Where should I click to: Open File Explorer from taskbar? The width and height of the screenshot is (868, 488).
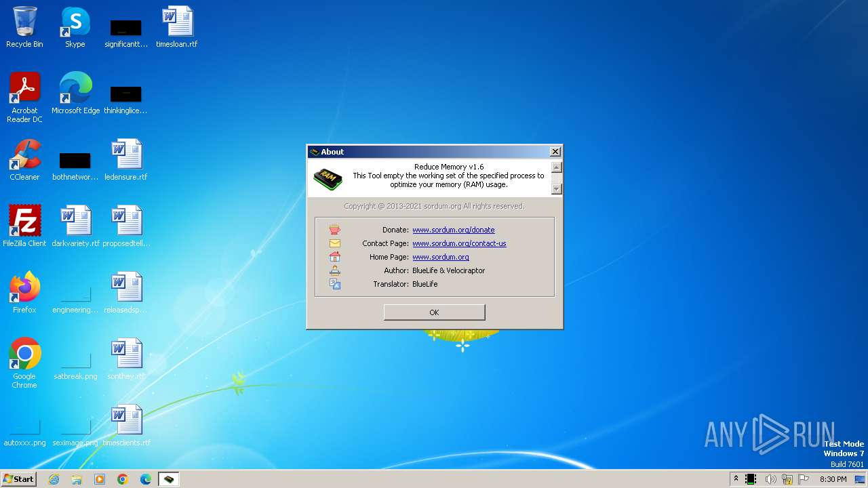(77, 479)
